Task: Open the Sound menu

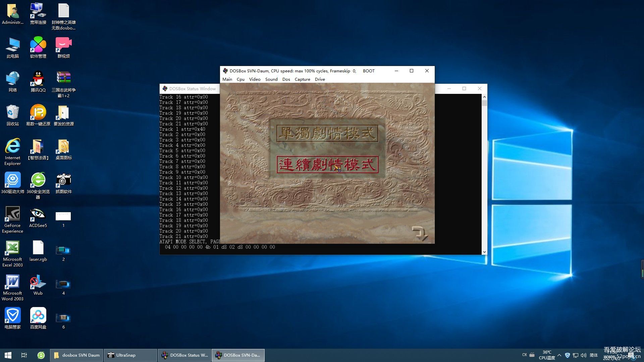Action: (x=271, y=79)
